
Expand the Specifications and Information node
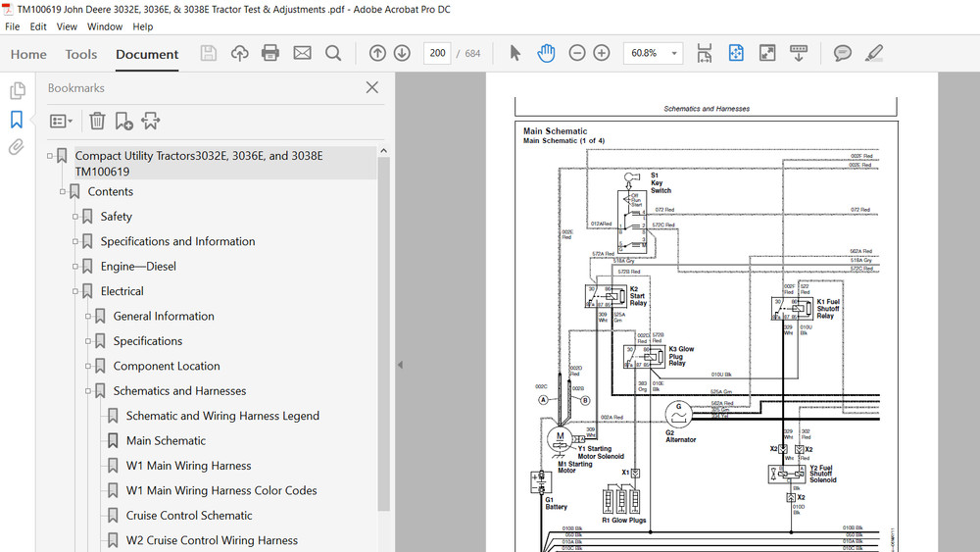click(75, 241)
